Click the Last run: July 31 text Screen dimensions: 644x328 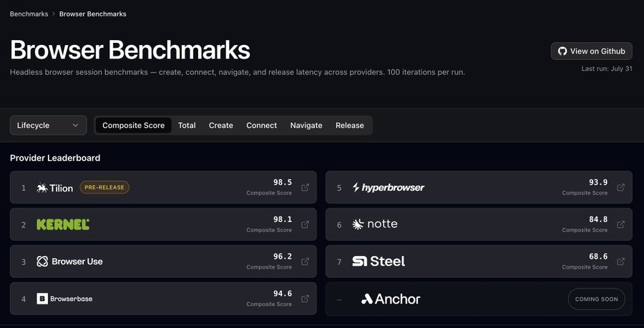607,69
